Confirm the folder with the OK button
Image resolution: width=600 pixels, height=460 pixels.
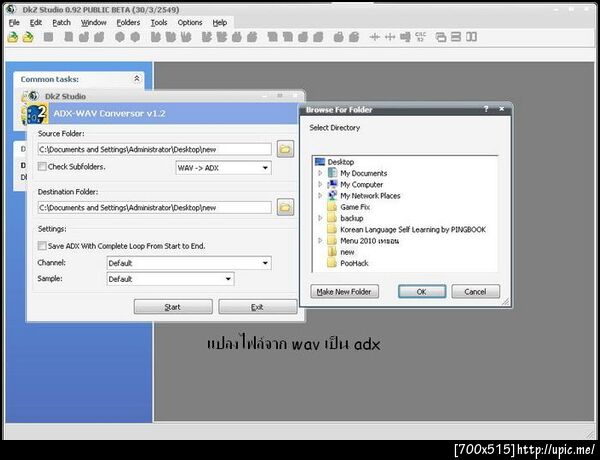coord(422,292)
